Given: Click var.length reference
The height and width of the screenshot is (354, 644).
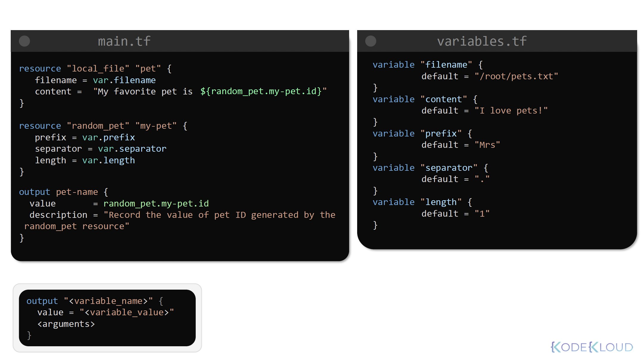Looking at the screenshot, I should click(108, 160).
